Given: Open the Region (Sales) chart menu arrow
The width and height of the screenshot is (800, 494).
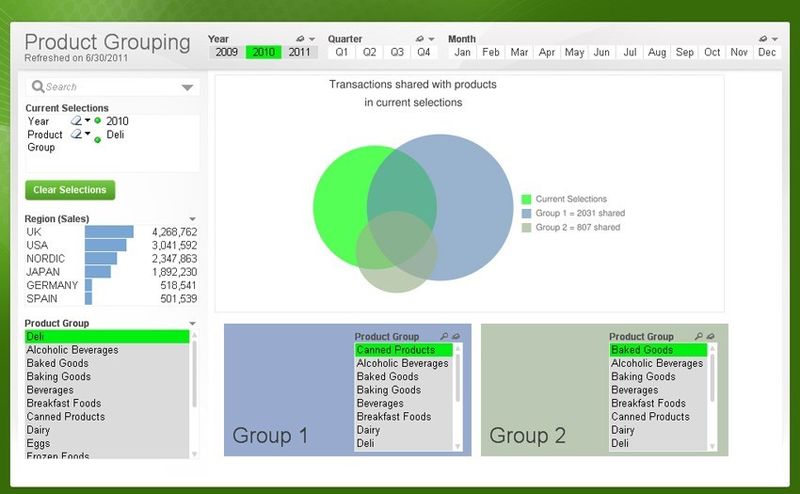Looking at the screenshot, I should pyautogui.click(x=192, y=219).
